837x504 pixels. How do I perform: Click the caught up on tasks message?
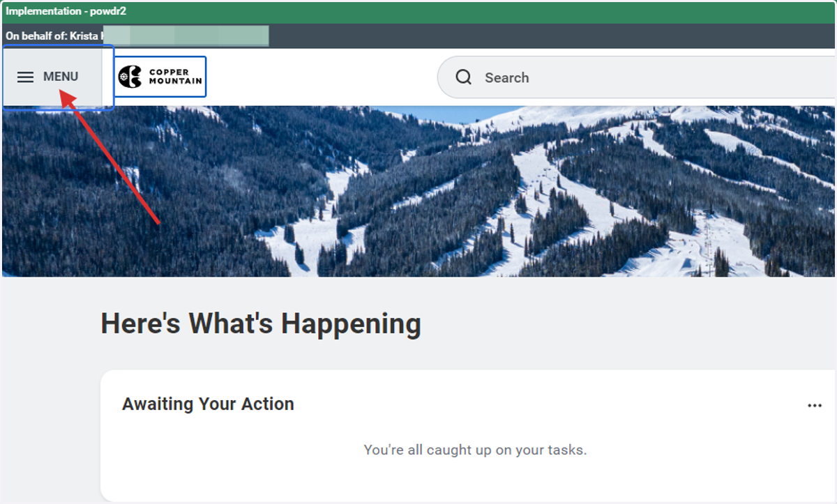coord(475,450)
